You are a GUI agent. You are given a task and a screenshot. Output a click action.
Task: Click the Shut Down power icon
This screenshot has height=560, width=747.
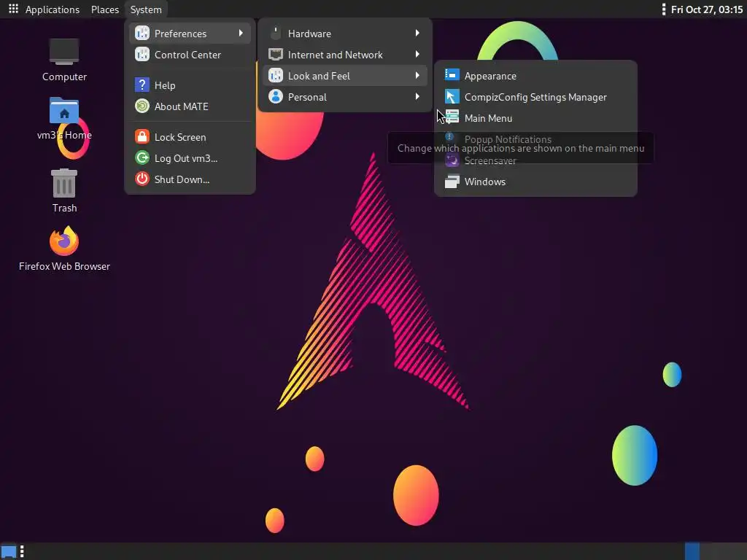click(142, 179)
